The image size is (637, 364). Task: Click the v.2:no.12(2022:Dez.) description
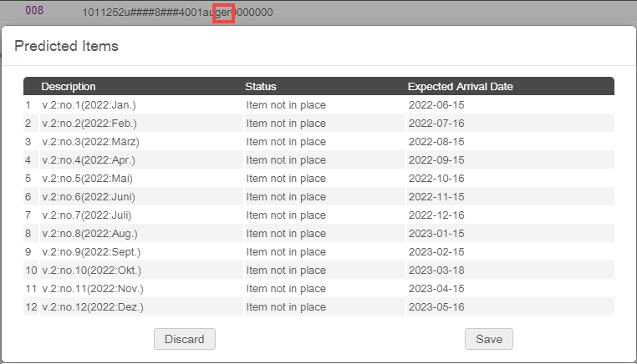(92, 307)
